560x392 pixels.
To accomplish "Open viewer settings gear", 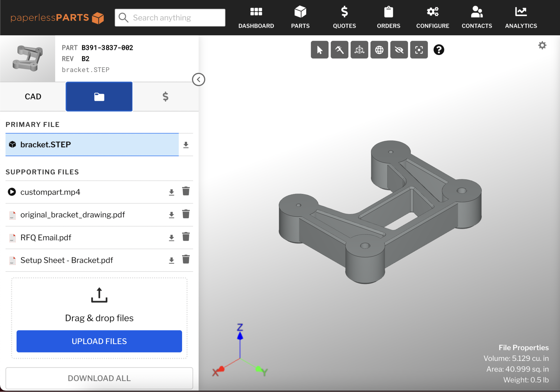I will click(x=542, y=45).
